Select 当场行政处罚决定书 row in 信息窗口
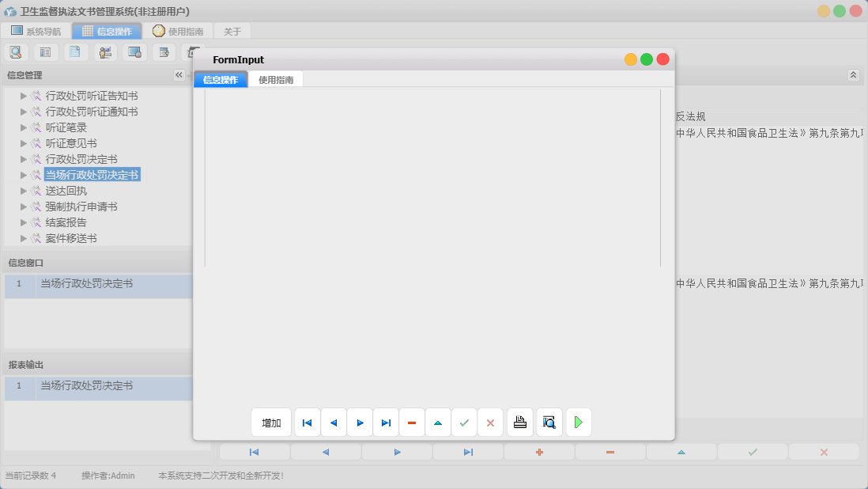The height and width of the screenshot is (489, 868). coord(99,286)
